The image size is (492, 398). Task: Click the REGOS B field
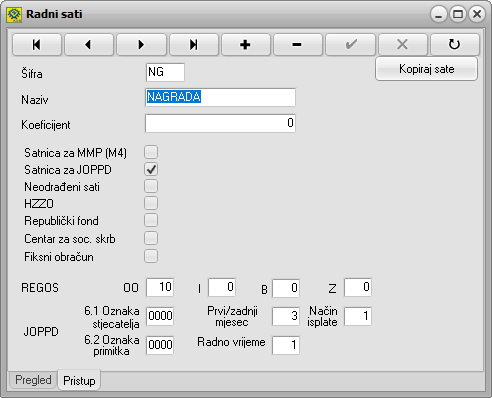[286, 288]
